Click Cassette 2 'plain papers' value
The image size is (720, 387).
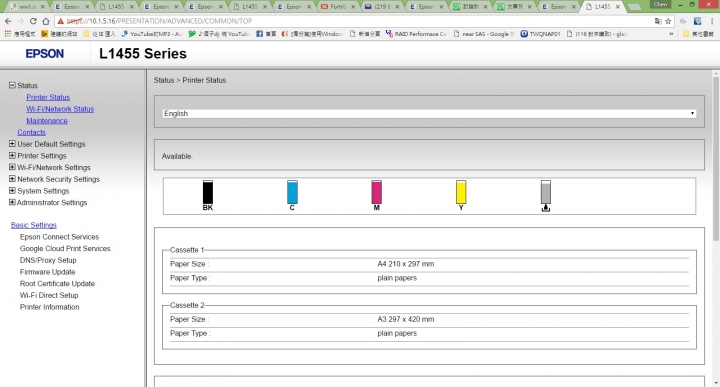(397, 333)
